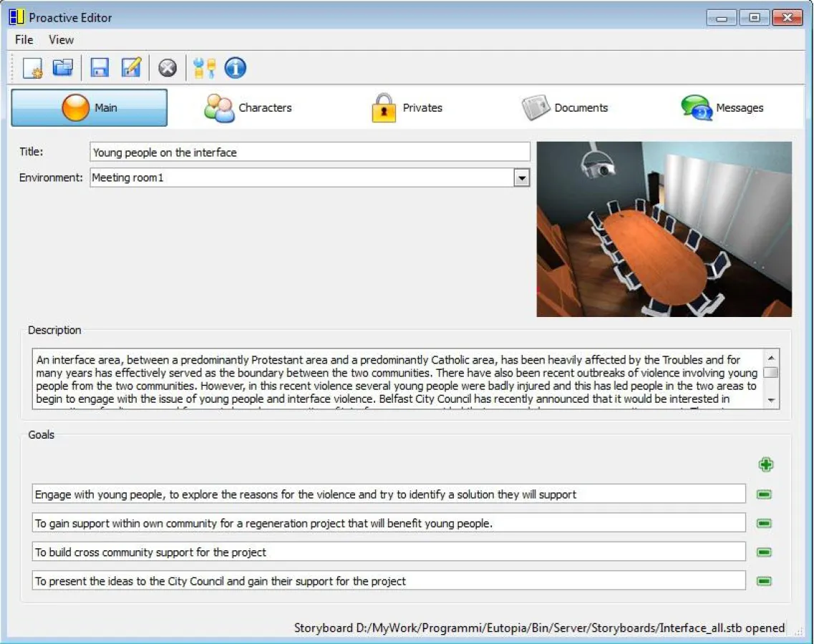View the Documents tab
This screenshot has height=644, width=814.
(566, 107)
